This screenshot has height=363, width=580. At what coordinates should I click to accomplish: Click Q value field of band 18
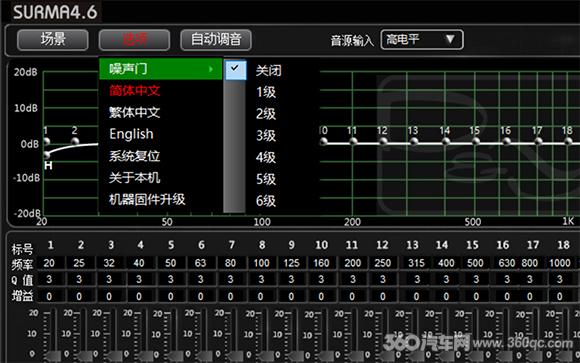point(560,279)
